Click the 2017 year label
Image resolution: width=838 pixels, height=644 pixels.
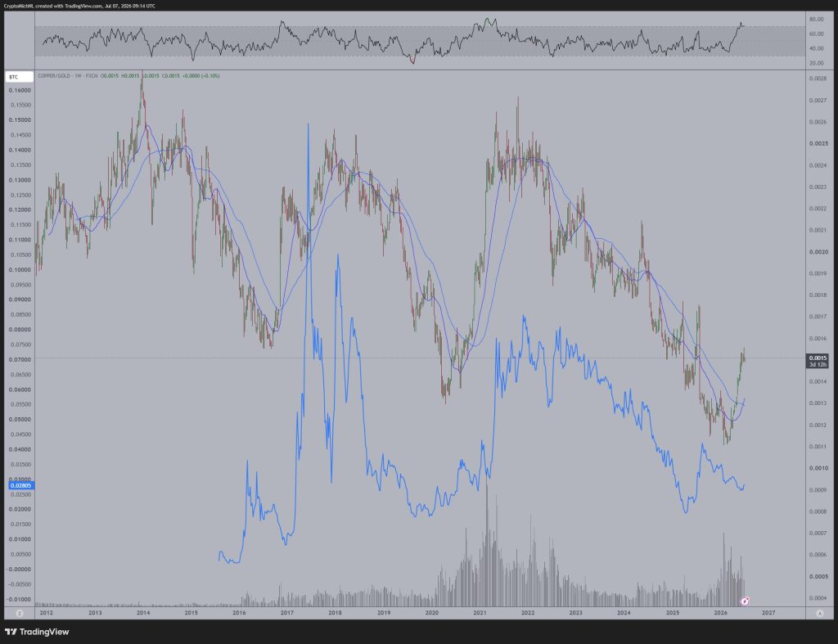click(x=287, y=613)
